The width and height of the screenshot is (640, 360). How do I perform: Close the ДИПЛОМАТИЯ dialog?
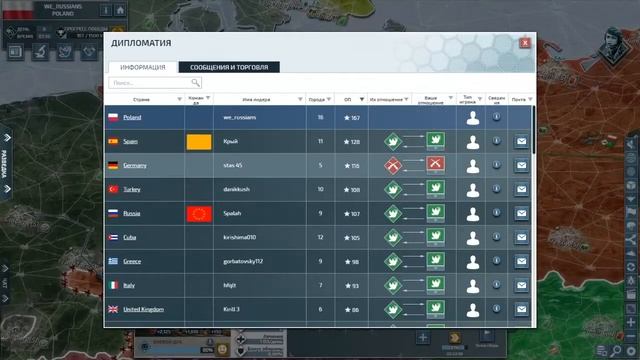click(x=525, y=42)
